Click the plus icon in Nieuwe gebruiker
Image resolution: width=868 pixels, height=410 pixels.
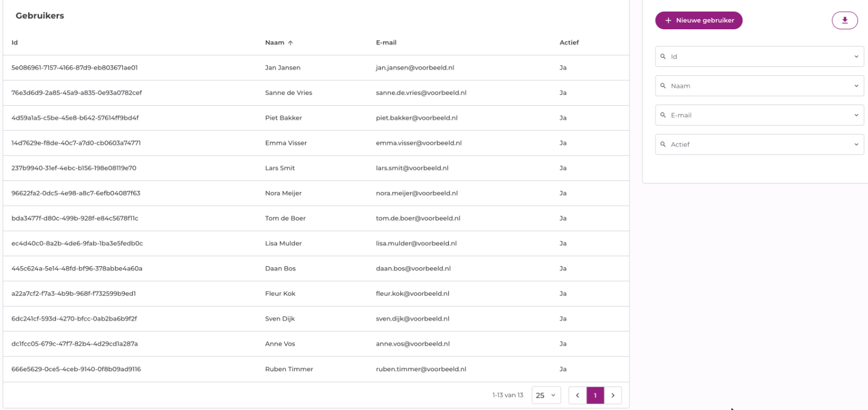point(668,20)
